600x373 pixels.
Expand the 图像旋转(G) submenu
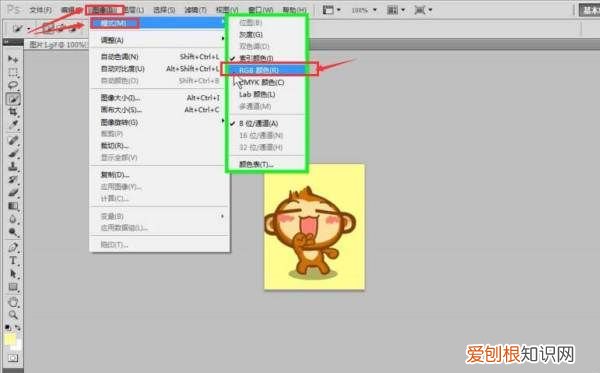coord(160,122)
